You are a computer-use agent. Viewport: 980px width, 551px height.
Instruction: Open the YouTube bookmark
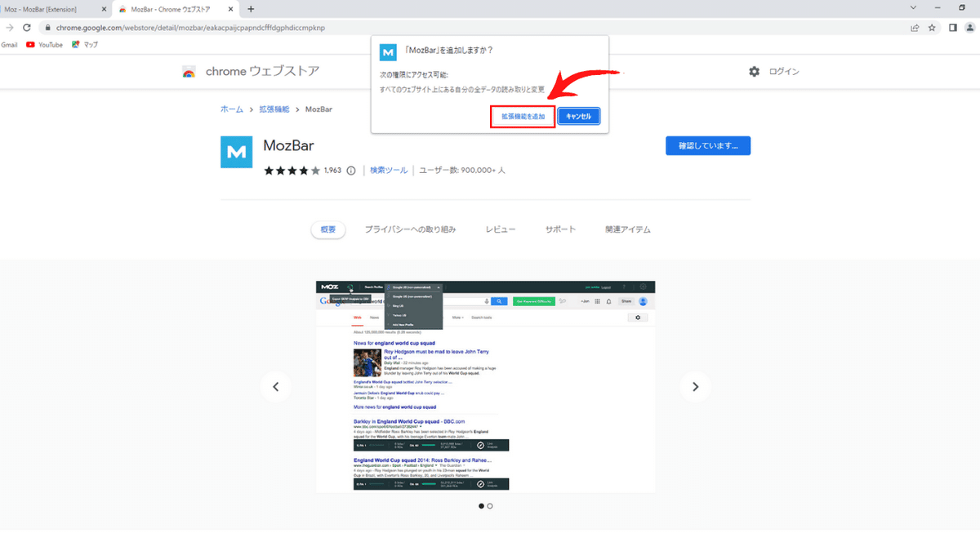click(45, 45)
